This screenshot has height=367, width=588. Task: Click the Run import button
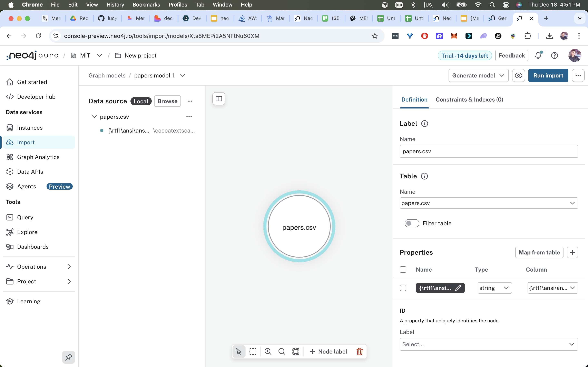548,75
